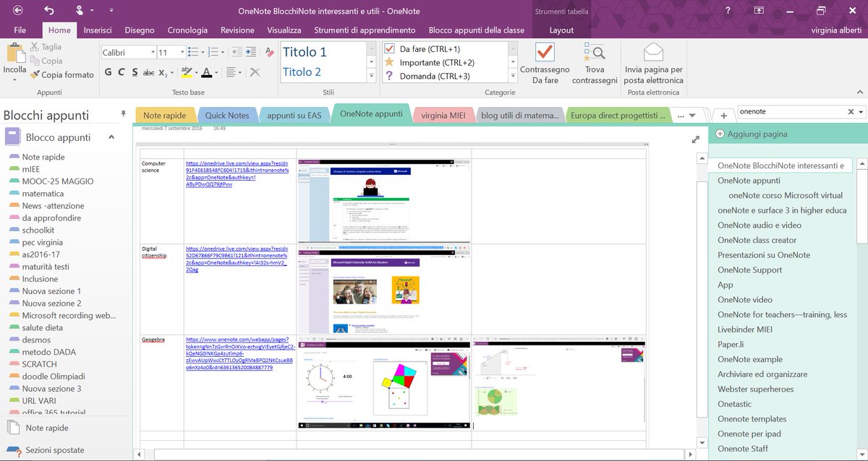868x461 pixels.
Task: Expand page to full view arrow icon
Action: click(696, 139)
